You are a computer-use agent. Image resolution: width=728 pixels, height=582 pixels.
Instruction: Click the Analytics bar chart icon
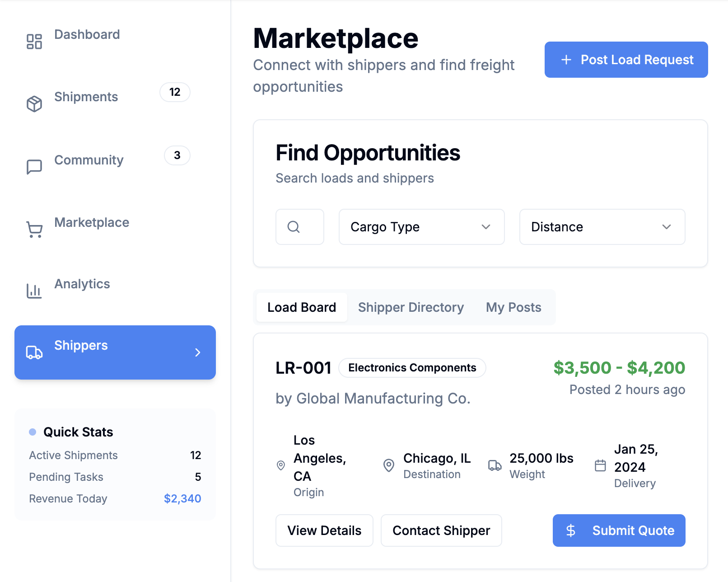click(34, 291)
